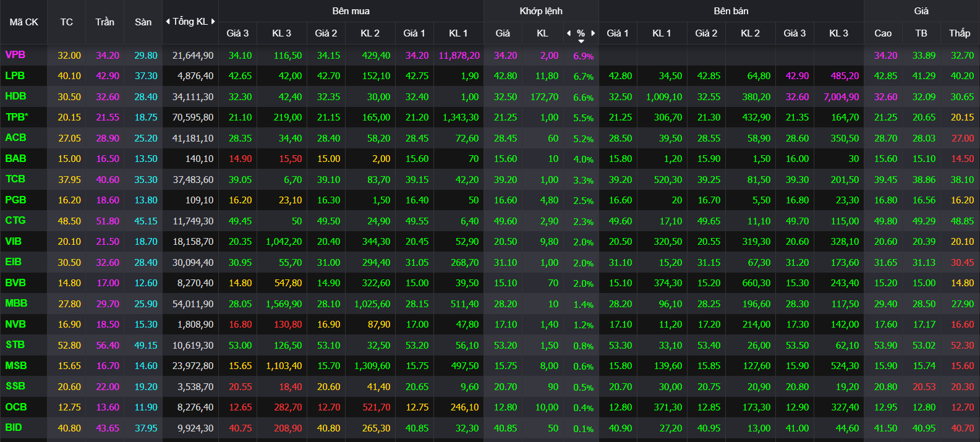Click HDB sell volume "1,009,10"
The height and width of the screenshot is (442, 980).
pos(664,97)
